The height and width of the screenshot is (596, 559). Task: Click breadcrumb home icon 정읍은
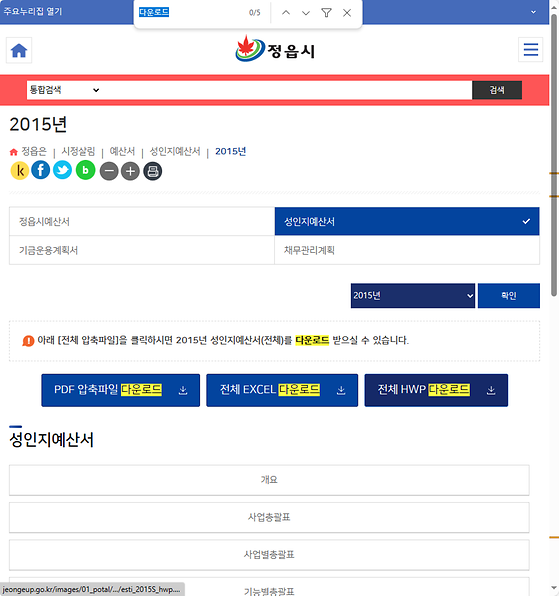click(14, 152)
